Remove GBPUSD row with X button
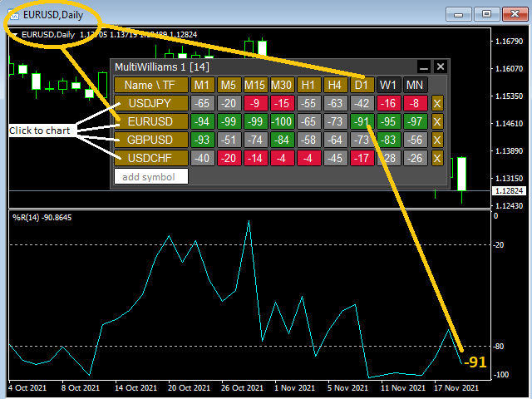Screen dimensions: 532x399 tap(437, 140)
